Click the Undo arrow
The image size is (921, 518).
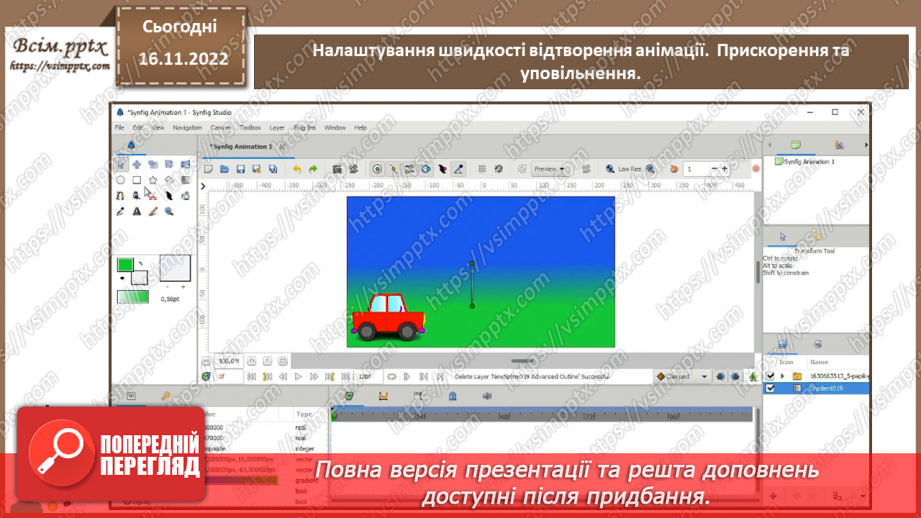(297, 169)
